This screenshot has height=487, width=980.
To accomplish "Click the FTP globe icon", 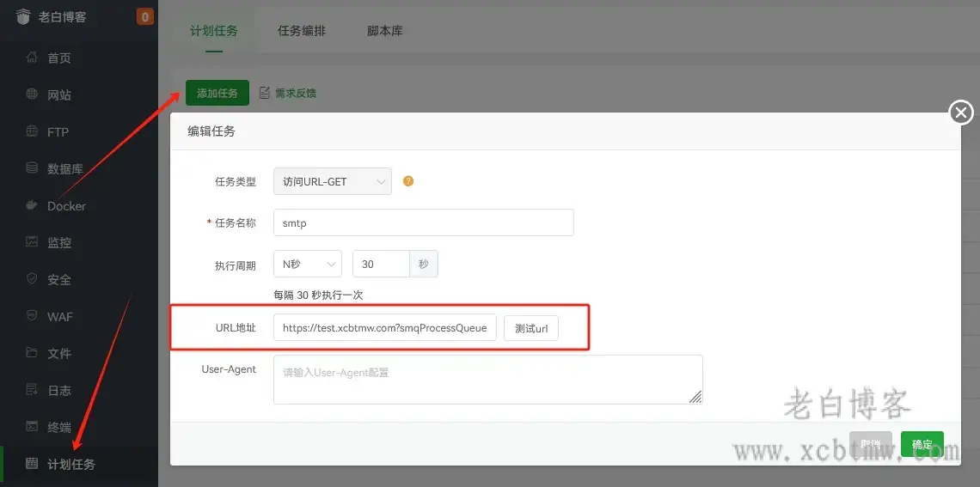I will pyautogui.click(x=32, y=131).
